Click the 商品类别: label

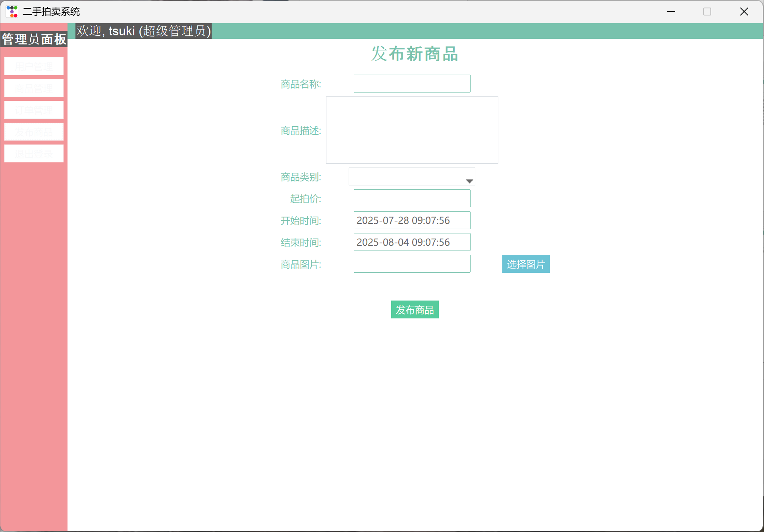(301, 177)
